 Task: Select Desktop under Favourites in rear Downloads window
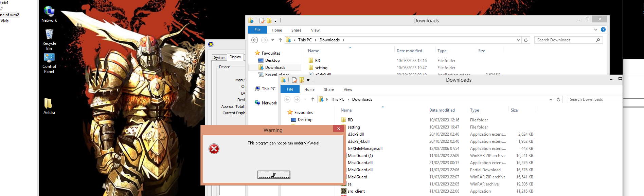coord(272,60)
